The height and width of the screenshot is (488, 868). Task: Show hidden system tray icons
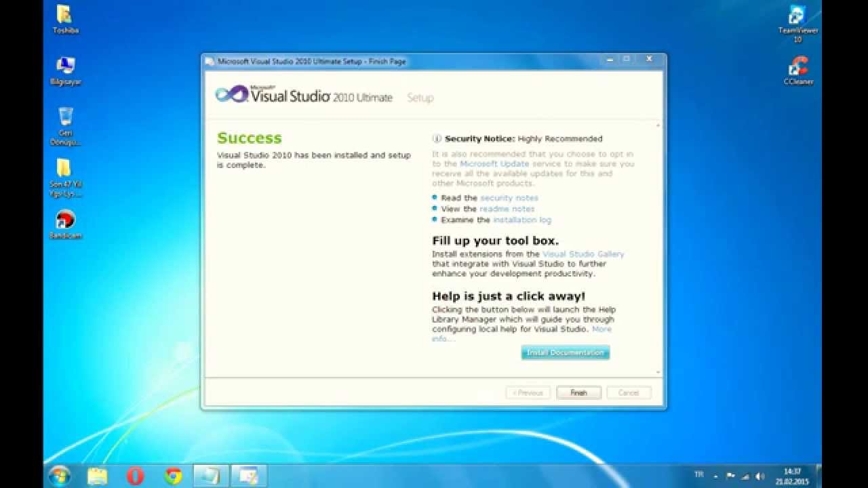[715, 476]
